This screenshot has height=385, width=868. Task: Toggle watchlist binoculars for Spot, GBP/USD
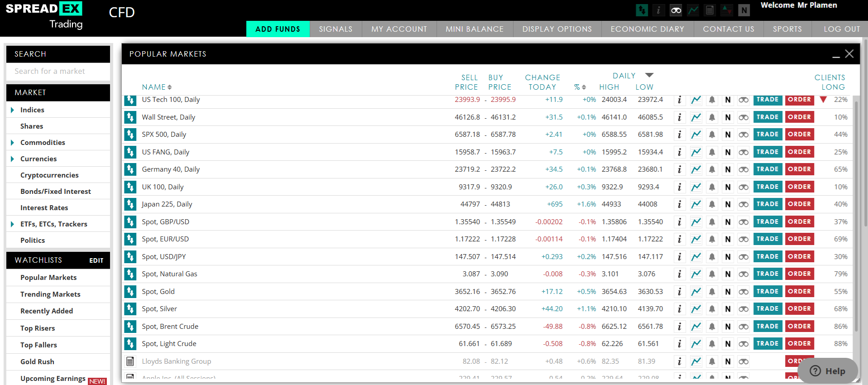(743, 222)
